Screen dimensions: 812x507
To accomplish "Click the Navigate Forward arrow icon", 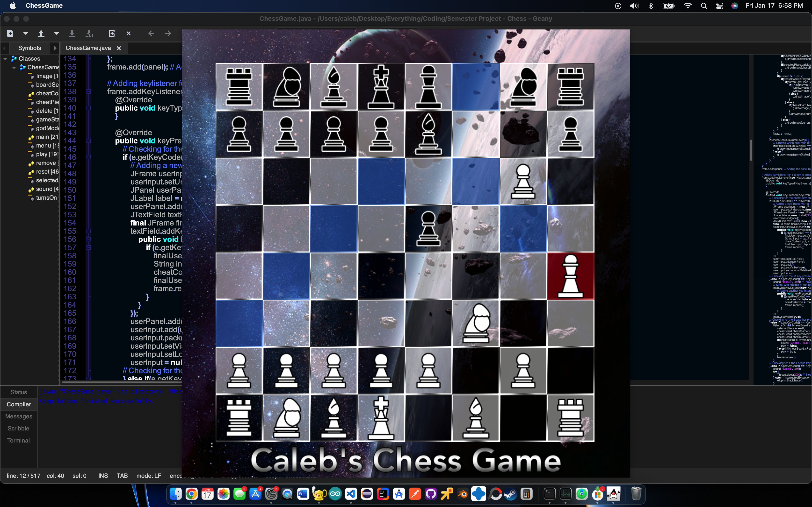I will [x=168, y=33].
